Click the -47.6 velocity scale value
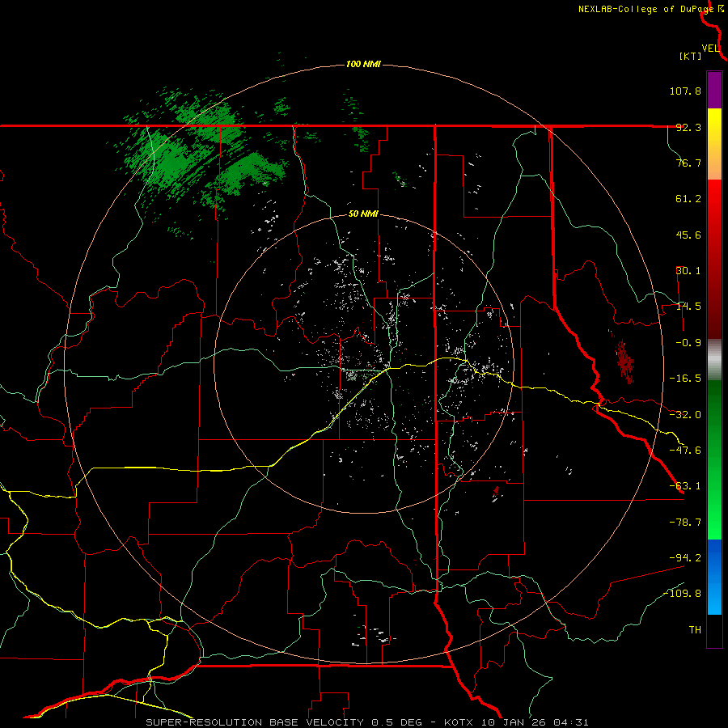This screenshot has width=728, height=728. pos(685,451)
